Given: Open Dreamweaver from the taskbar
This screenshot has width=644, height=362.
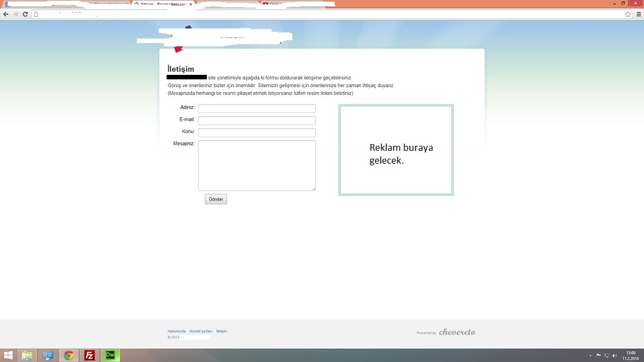Looking at the screenshot, I should (110, 355).
